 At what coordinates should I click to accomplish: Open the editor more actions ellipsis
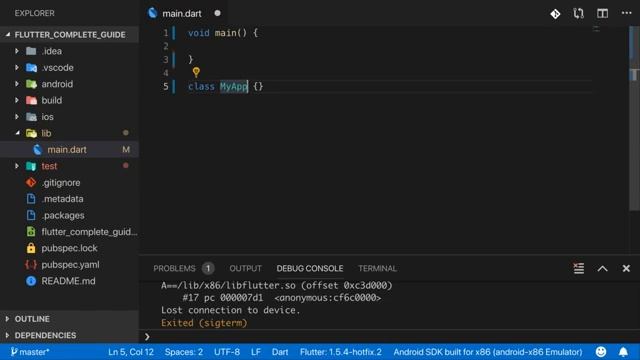pyautogui.click(x=627, y=13)
